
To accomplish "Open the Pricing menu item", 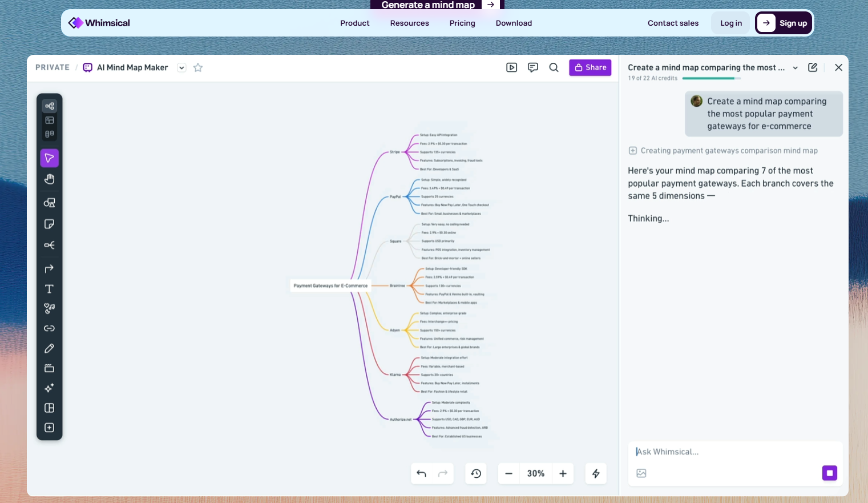I will 462,23.
